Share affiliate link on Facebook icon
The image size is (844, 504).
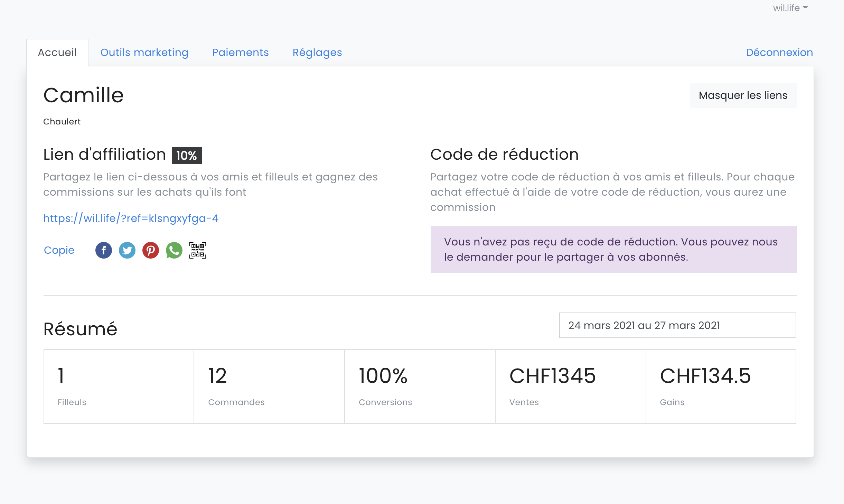[x=104, y=250]
